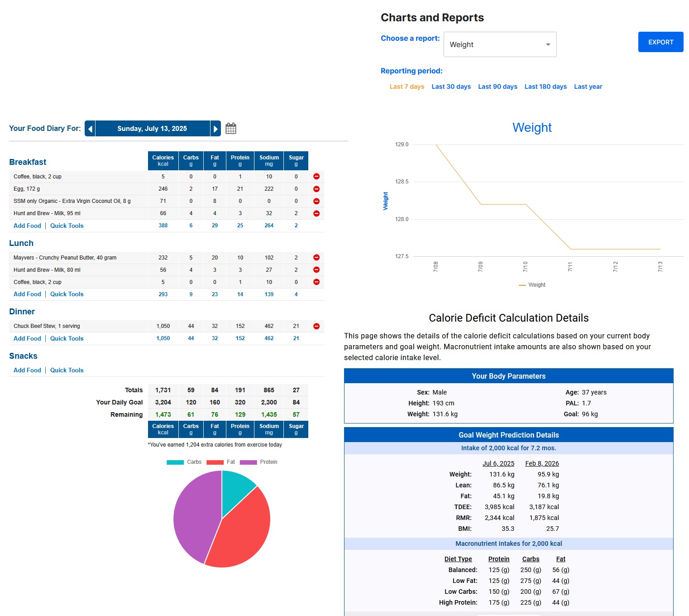Click the EXPORT button
The height and width of the screenshot is (616, 689).
click(x=660, y=42)
